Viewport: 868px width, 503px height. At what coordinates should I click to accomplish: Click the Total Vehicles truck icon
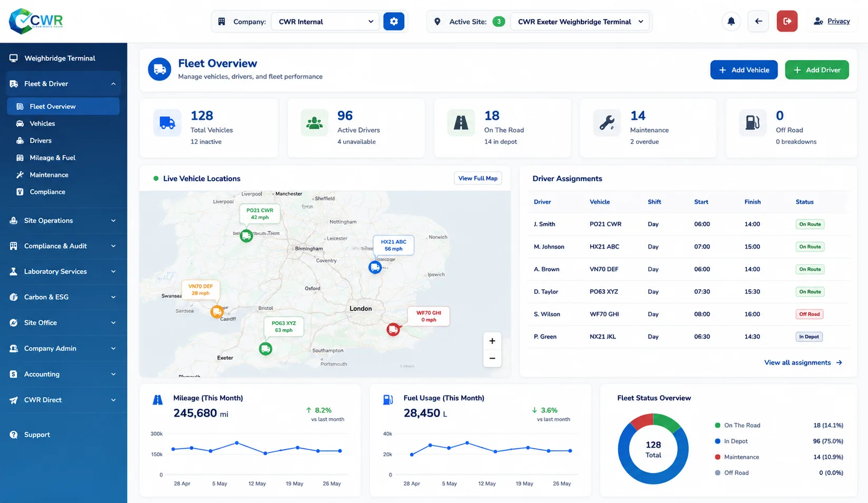[167, 123]
